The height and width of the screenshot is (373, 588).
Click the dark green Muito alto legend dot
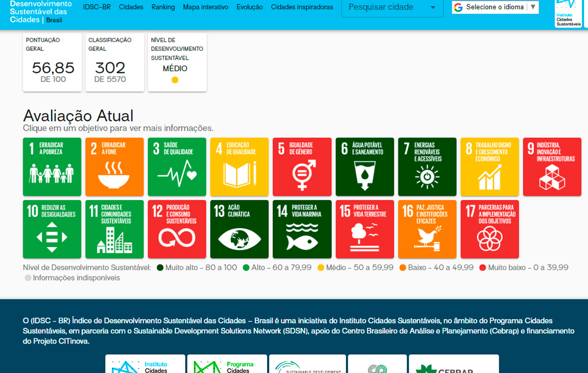pos(160,268)
